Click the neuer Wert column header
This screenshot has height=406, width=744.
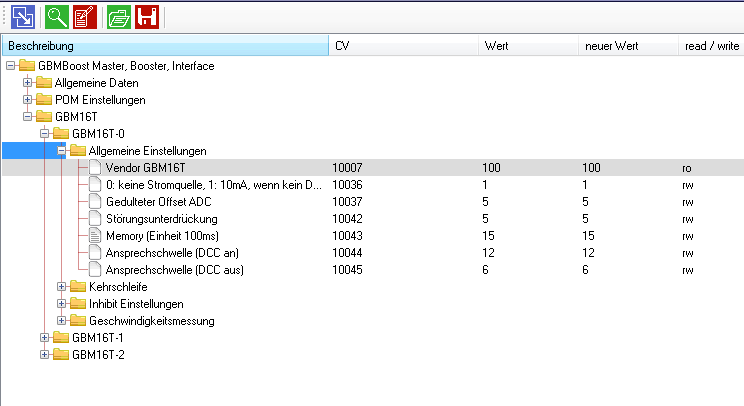pyautogui.click(x=628, y=46)
